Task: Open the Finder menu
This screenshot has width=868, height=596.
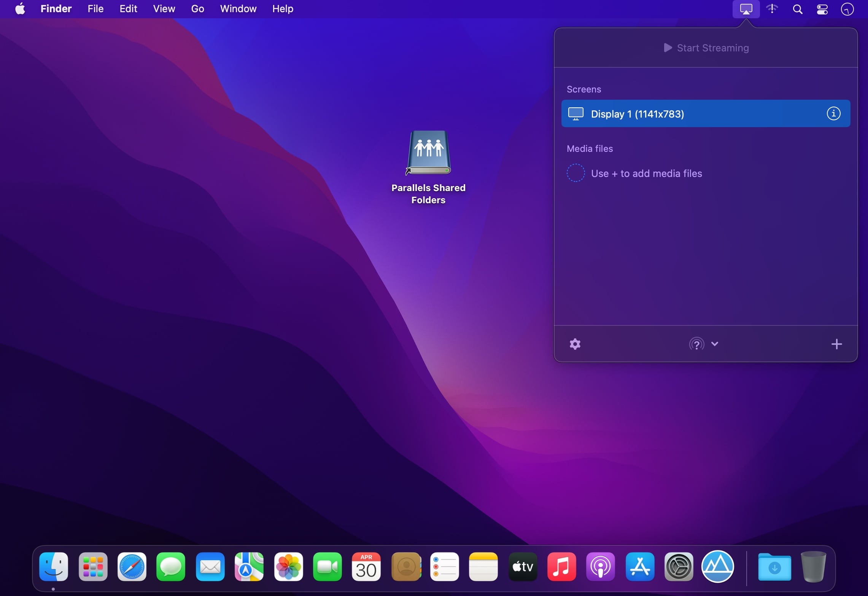Action: (56, 9)
